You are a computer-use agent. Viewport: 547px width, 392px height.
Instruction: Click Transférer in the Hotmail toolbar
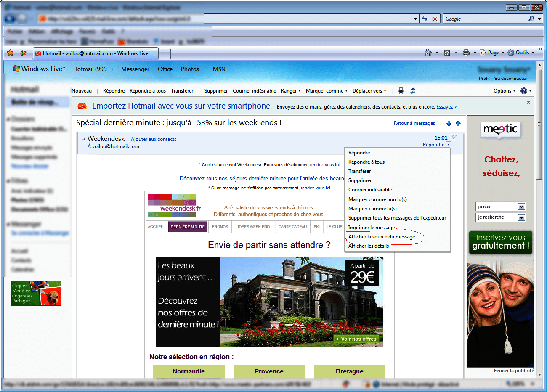[182, 91]
